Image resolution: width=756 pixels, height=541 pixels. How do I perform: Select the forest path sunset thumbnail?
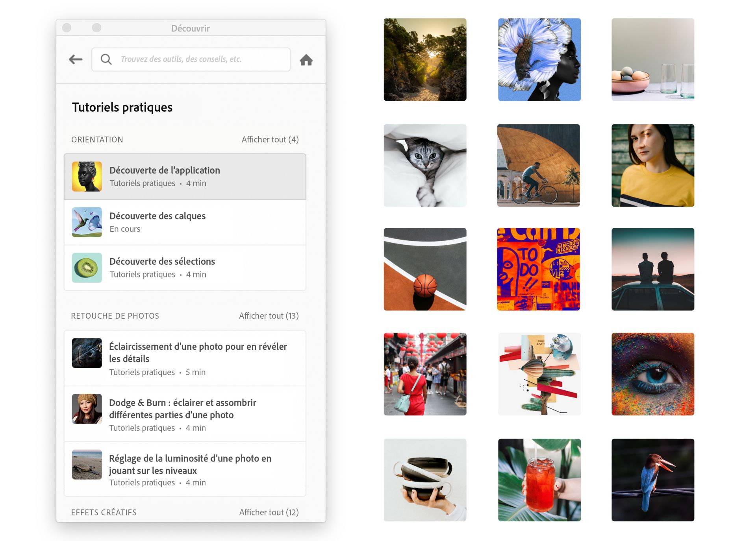(425, 60)
